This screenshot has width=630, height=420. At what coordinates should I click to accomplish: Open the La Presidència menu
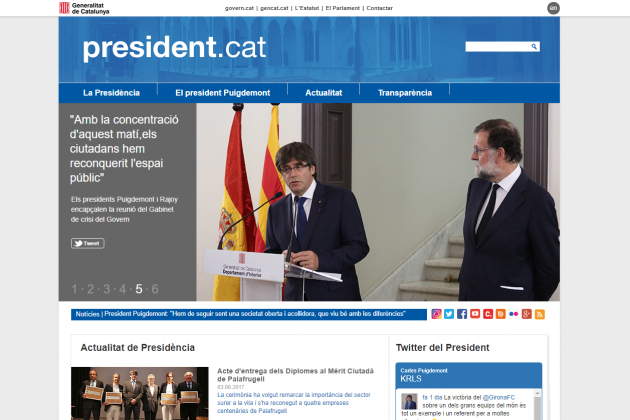[x=111, y=93]
